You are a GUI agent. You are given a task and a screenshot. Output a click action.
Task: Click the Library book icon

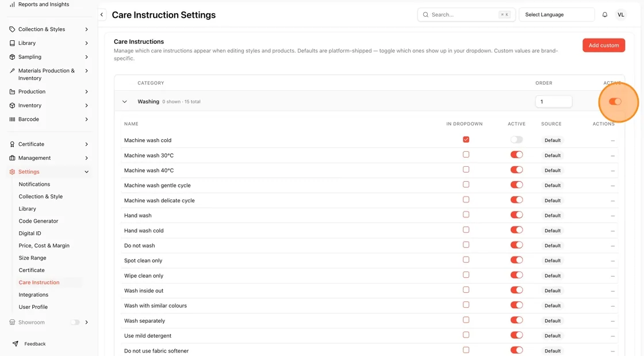pos(12,43)
